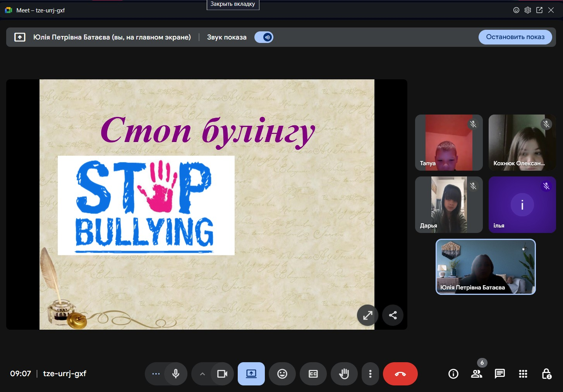Show the participants list
The height and width of the screenshot is (392, 563).
tap(477, 374)
